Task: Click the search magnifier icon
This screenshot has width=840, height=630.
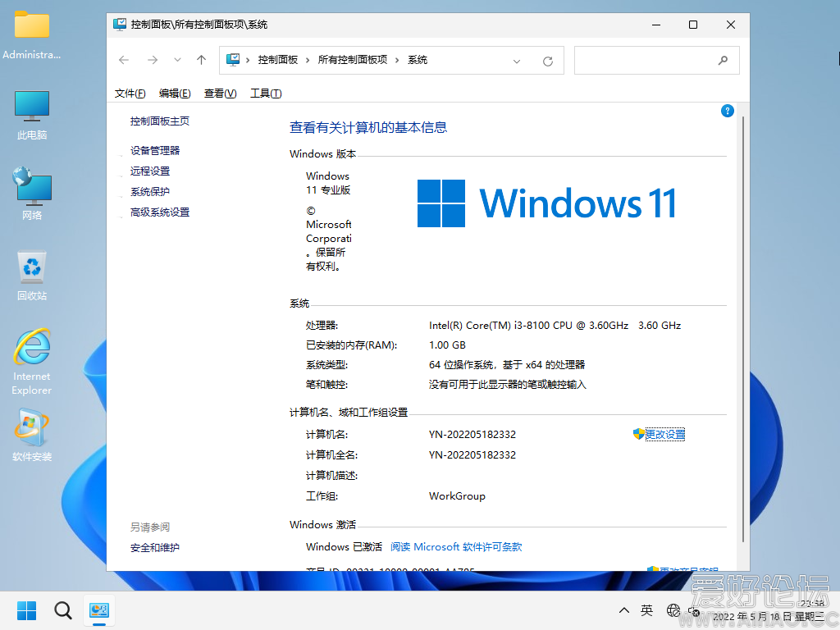Action: 723,61
